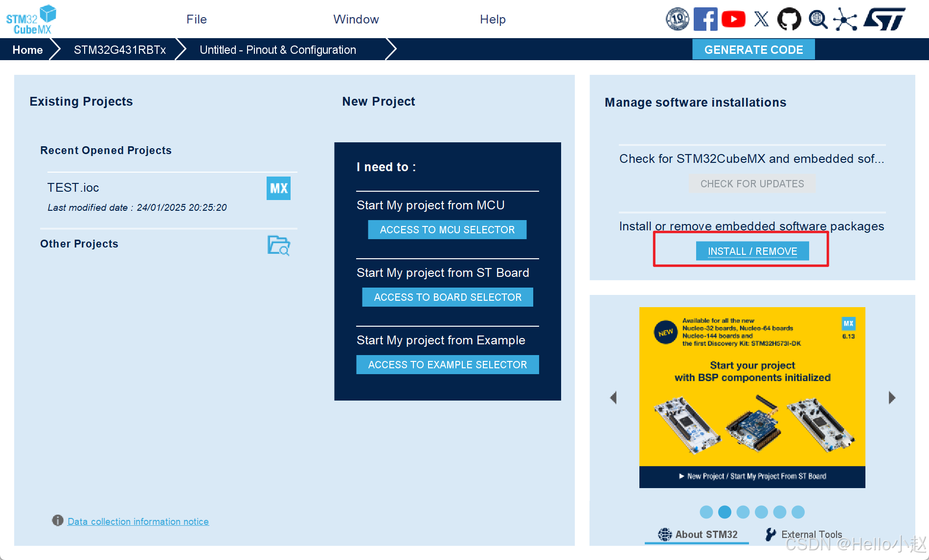
Task: Go to Home breadcrumb
Action: [27, 50]
